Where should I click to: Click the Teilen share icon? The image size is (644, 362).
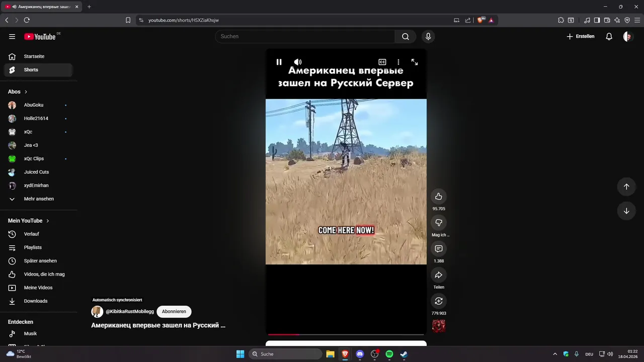click(x=439, y=275)
